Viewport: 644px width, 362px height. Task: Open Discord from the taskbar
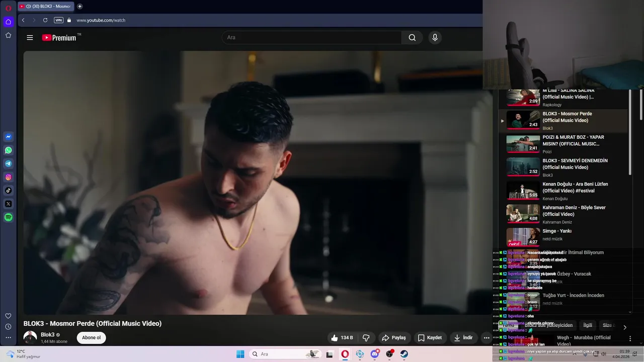coord(375,354)
